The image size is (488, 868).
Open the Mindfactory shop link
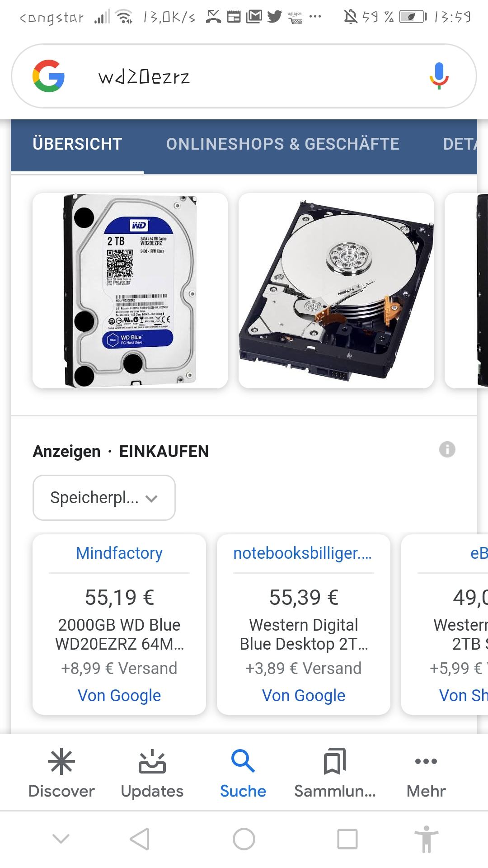point(119,553)
